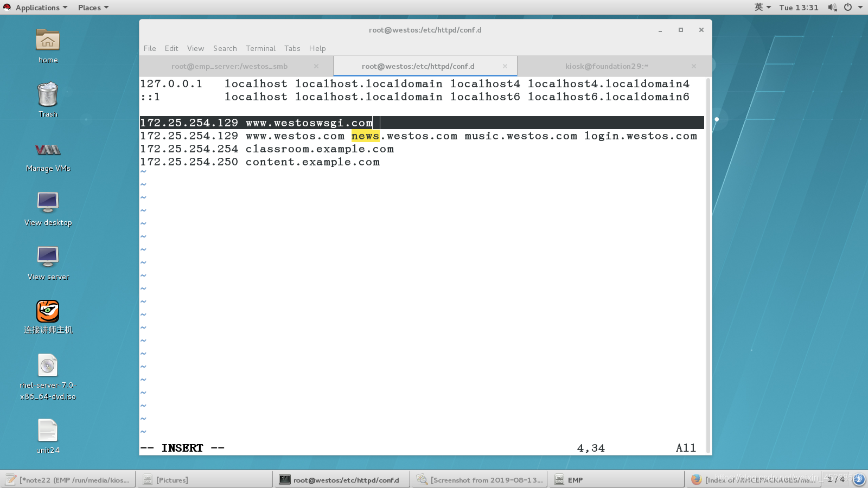Screen dimensions: 868x488
Task: Open rhel-server-7.0 dvd.iso file icon
Action: pyautogui.click(x=48, y=365)
